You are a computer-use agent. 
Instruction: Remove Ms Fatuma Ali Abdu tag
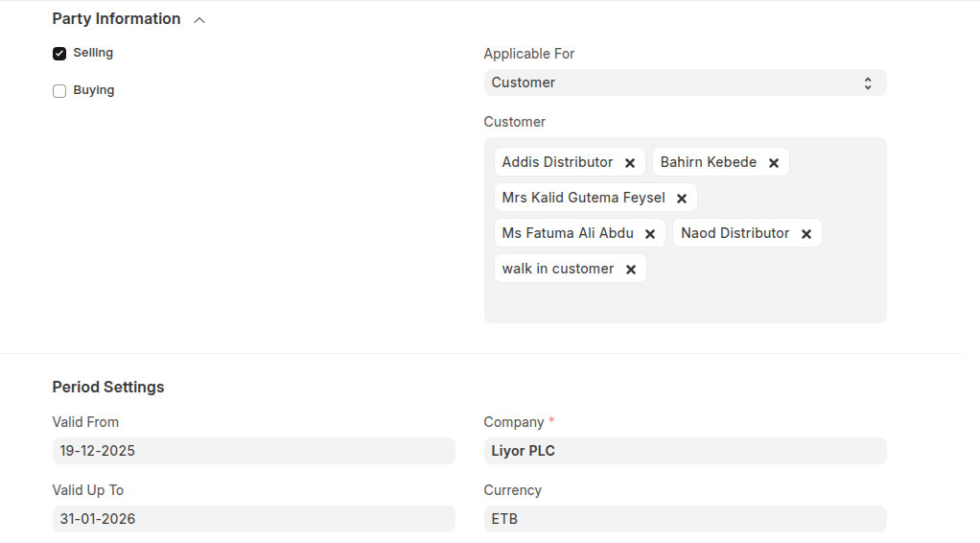click(650, 234)
